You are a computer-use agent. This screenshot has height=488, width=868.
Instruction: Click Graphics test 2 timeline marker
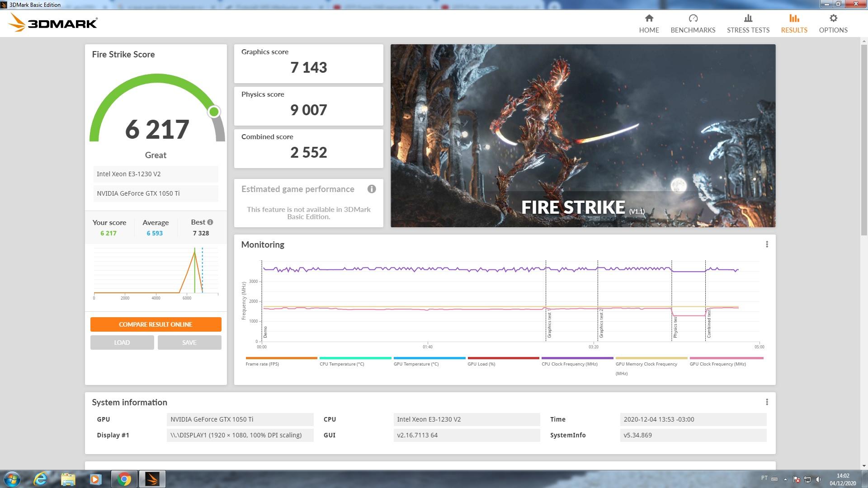[601, 324]
